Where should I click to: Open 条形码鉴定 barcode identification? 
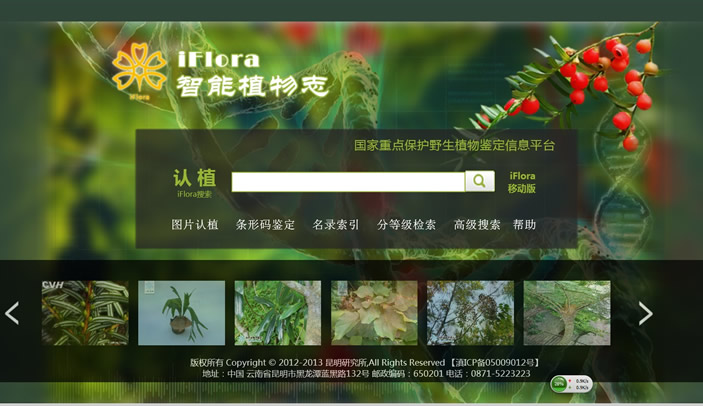tap(265, 225)
